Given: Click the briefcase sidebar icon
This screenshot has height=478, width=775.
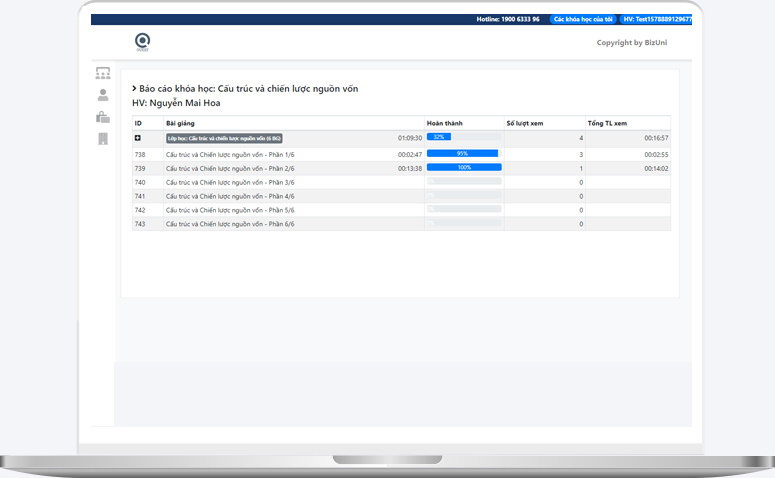Looking at the screenshot, I should click(x=103, y=117).
